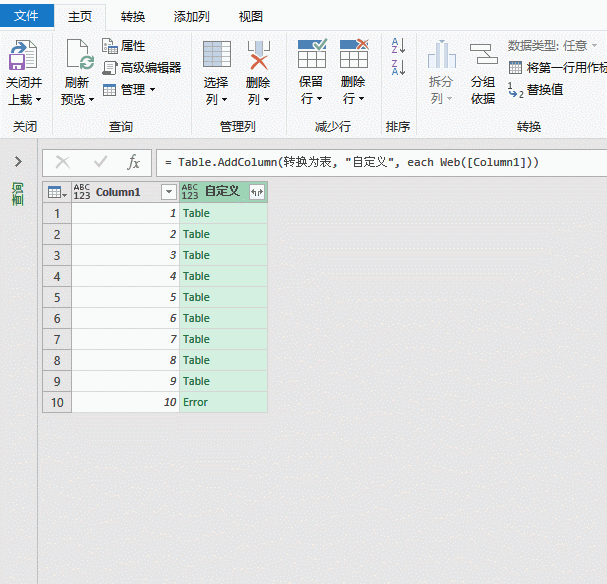The image size is (607, 584).
Task: Cancel the formula edit with the X button
Action: [x=63, y=162]
